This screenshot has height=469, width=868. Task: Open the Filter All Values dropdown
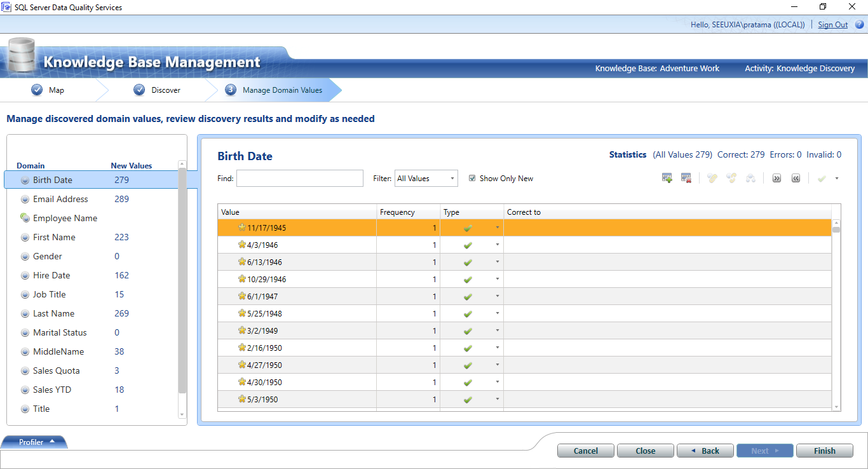tap(426, 179)
